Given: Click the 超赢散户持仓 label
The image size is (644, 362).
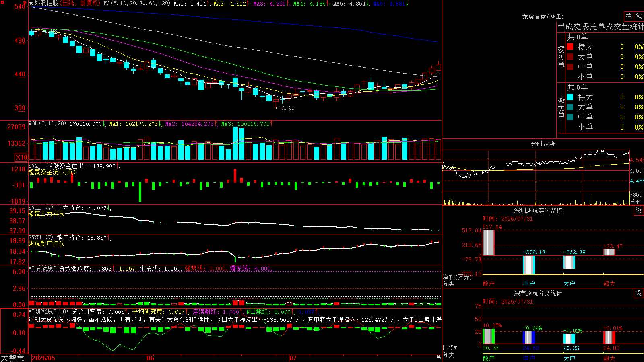Looking at the screenshot, I should [46, 244].
